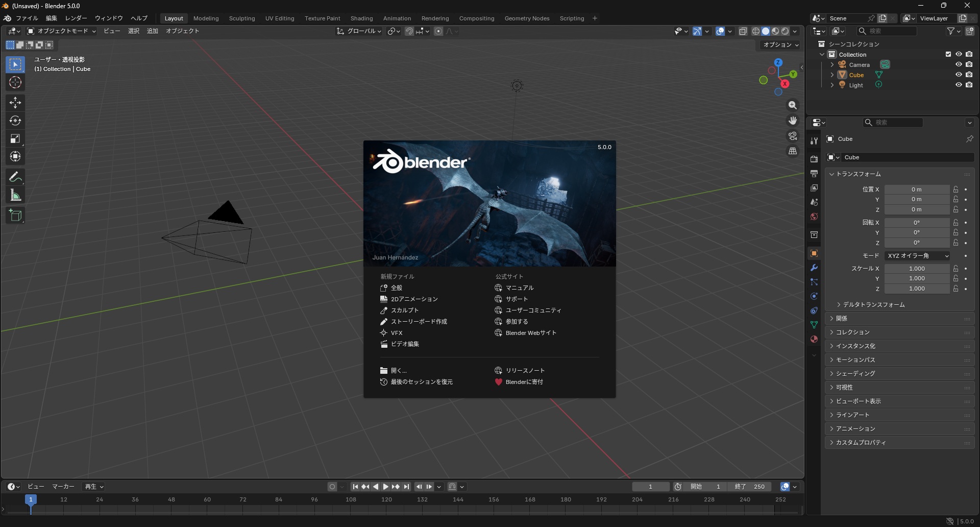
Task: Disable the Cube's render visibility camera toggle
Action: [969, 75]
